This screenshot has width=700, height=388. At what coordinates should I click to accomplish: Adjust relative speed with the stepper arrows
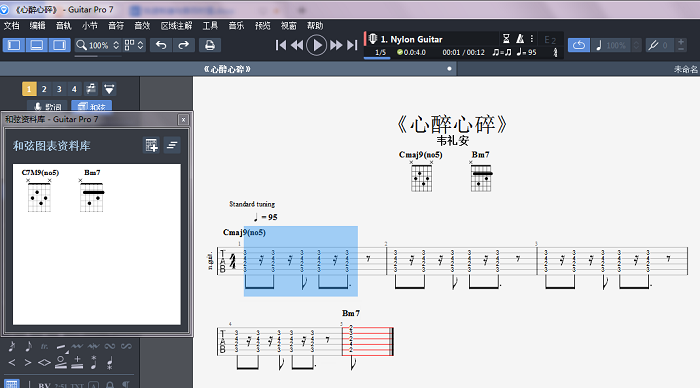(636, 45)
